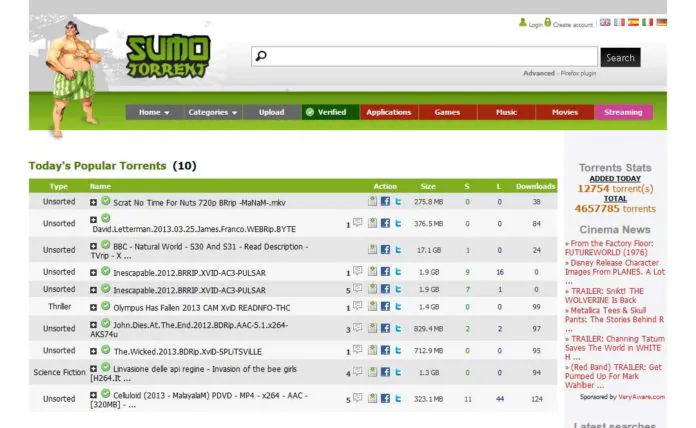696x428 pixels.
Task: Open the Home dropdown menu
Action: click(x=154, y=112)
